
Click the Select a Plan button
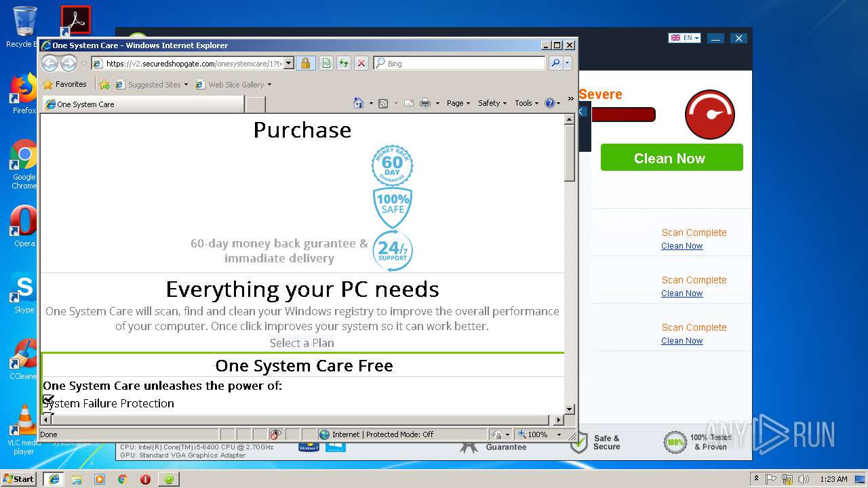click(x=302, y=343)
